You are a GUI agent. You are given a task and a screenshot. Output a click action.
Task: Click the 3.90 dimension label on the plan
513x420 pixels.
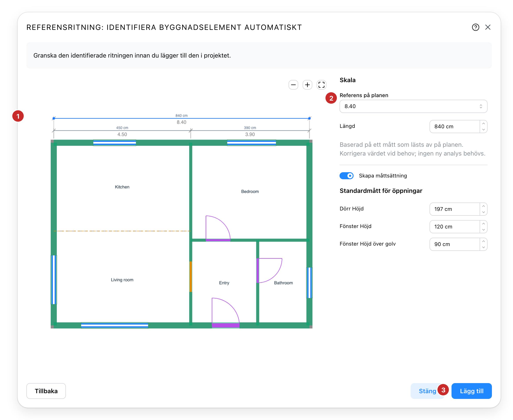(x=250, y=134)
